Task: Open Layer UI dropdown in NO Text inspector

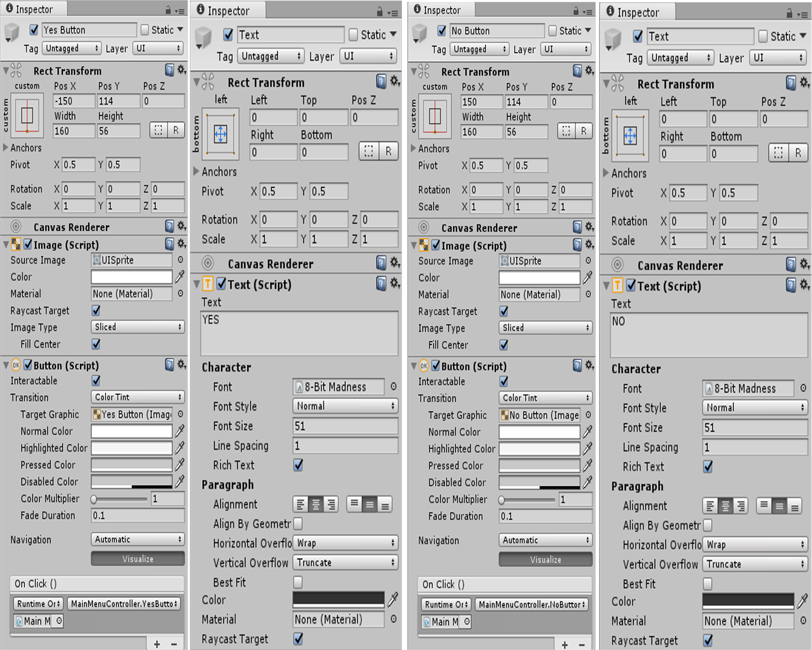Action: (778, 57)
